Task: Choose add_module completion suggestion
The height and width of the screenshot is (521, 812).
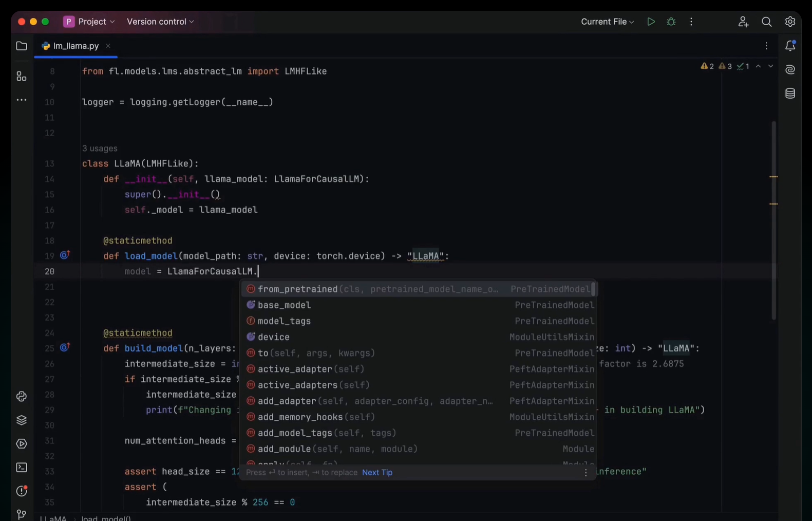Action: click(418, 449)
